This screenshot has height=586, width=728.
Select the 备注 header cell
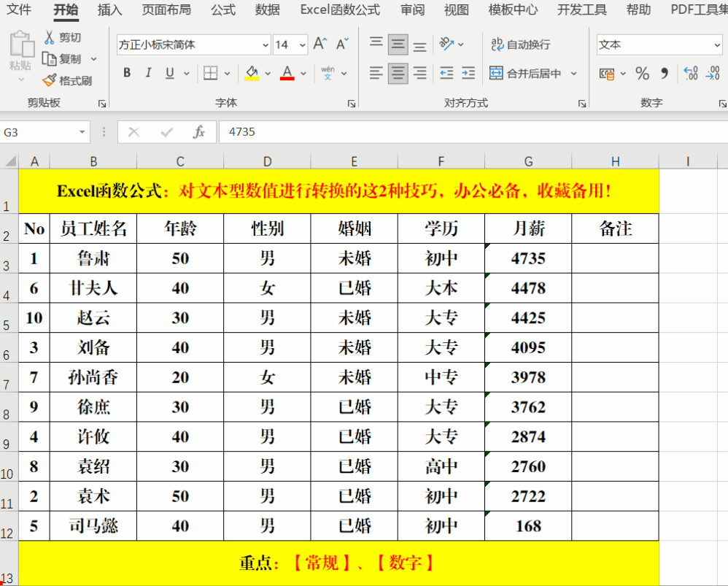[615, 228]
